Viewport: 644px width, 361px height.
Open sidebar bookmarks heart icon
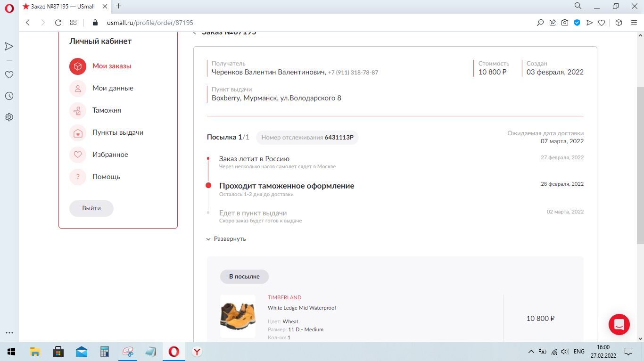[x=9, y=74]
